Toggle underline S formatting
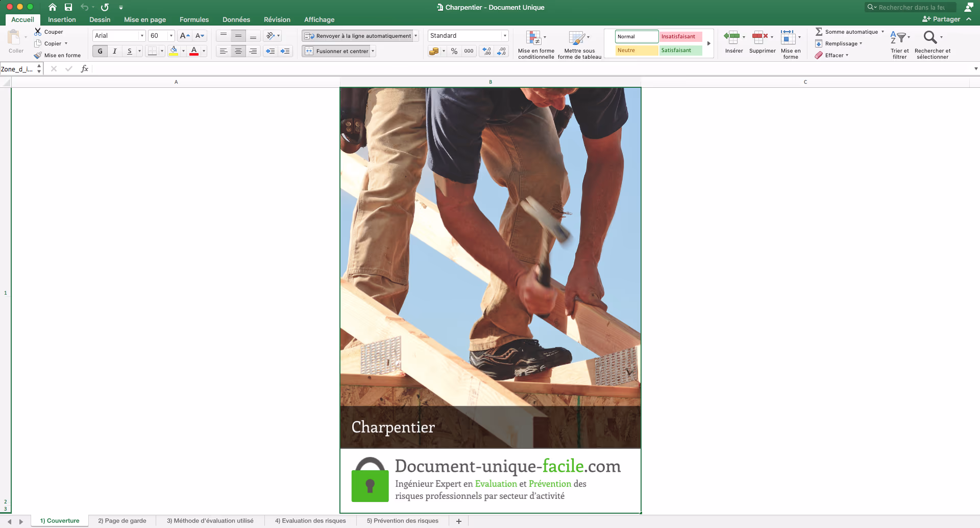This screenshot has width=980, height=528. coord(130,51)
